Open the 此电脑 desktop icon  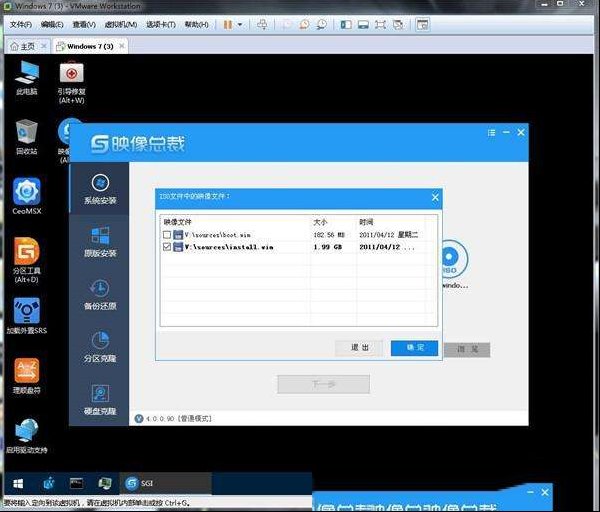27,78
